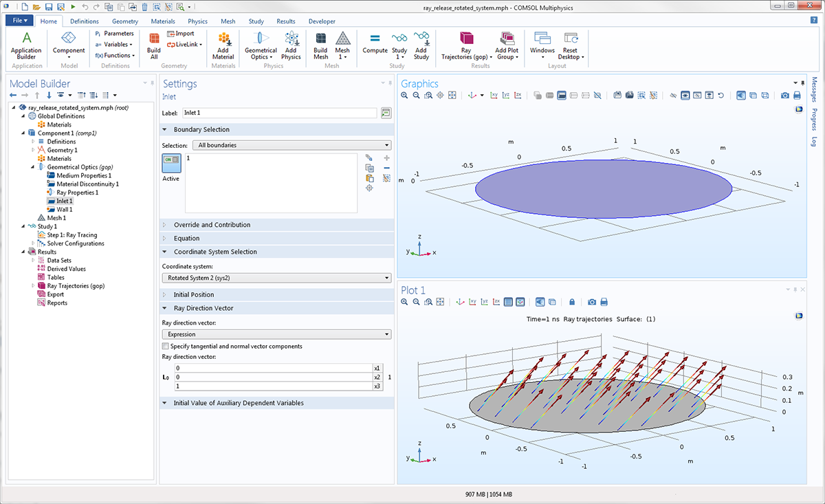Switch to the Geometry ribbon tab
This screenshot has width=825, height=504.
pyautogui.click(x=124, y=21)
